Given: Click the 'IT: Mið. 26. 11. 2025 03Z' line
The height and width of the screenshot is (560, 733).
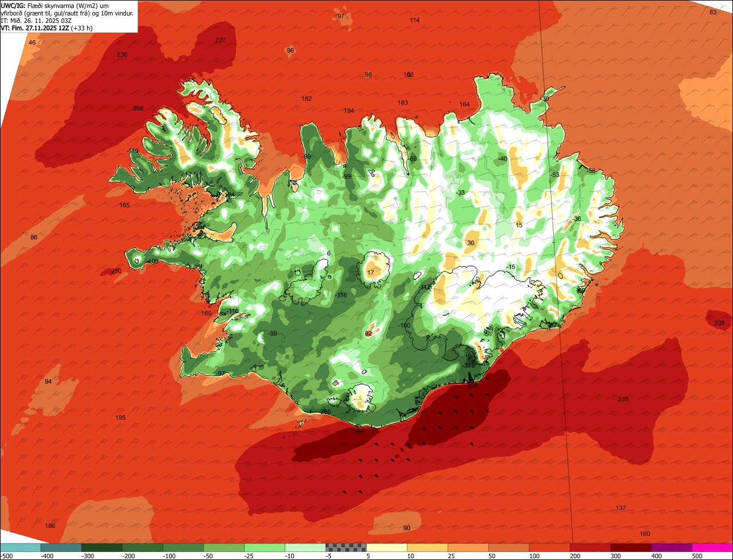Looking at the screenshot, I should pyautogui.click(x=36, y=21).
